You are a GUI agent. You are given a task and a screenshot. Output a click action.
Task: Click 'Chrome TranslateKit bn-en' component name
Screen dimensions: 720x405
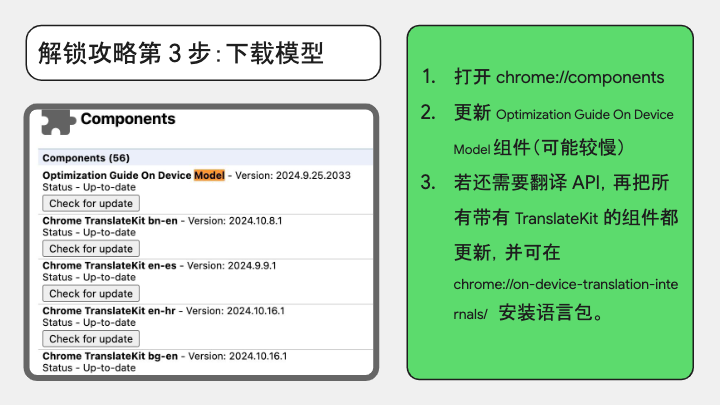coord(110,221)
